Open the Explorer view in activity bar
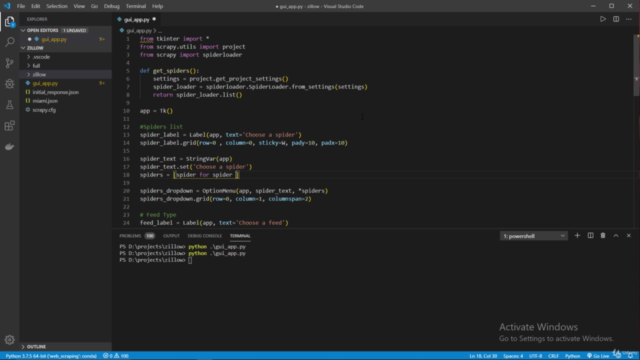The height and width of the screenshot is (360, 640). coord(9,21)
